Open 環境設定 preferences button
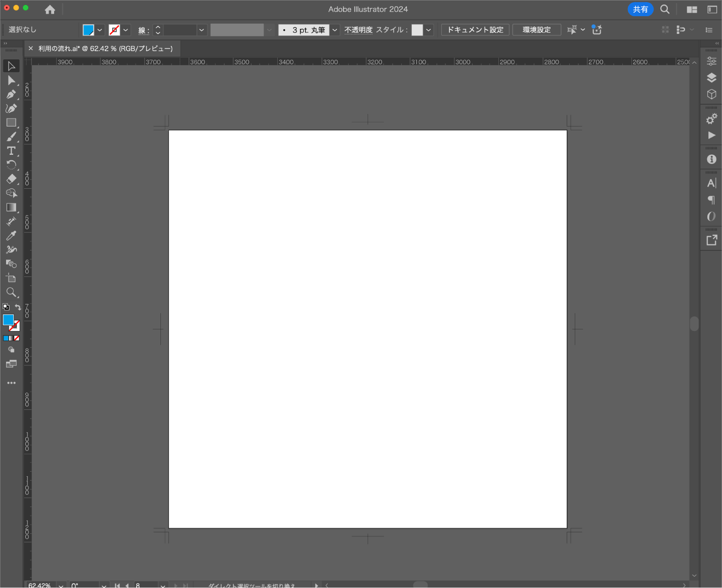This screenshot has width=722, height=588. pyautogui.click(x=536, y=30)
